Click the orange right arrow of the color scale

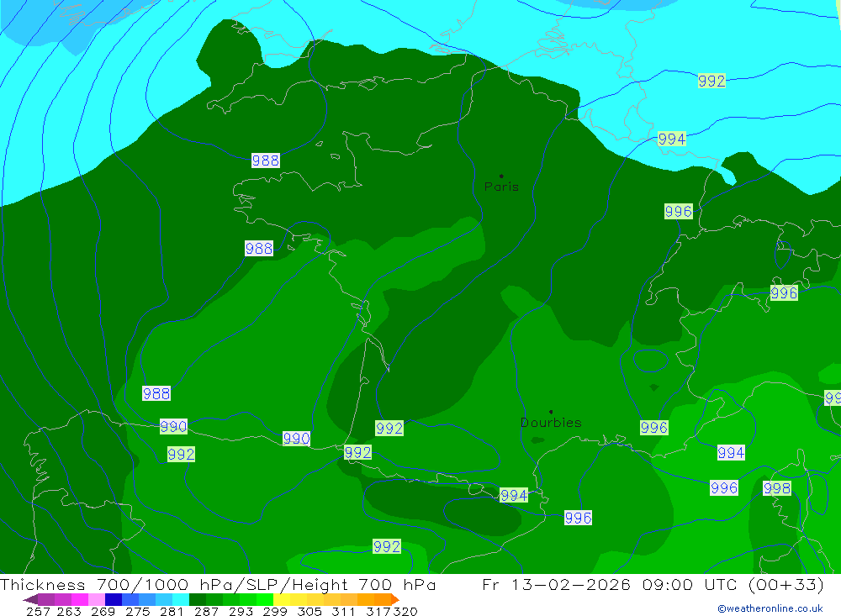(395, 599)
